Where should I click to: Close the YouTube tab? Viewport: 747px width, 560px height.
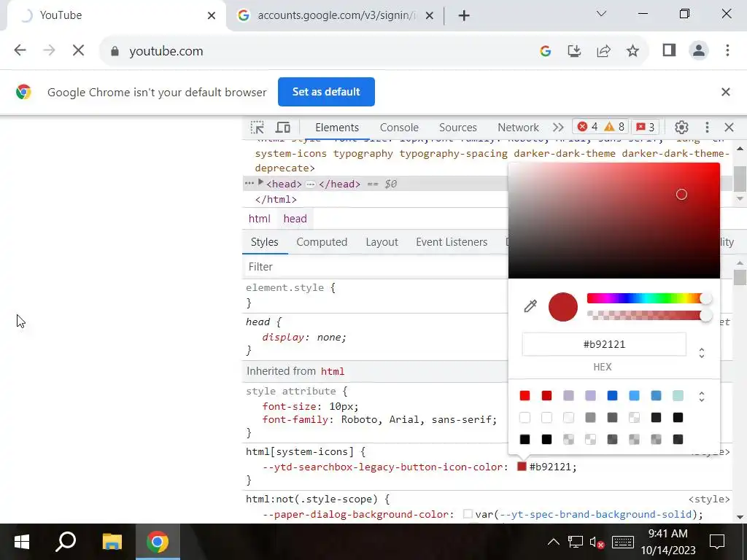[212, 16]
